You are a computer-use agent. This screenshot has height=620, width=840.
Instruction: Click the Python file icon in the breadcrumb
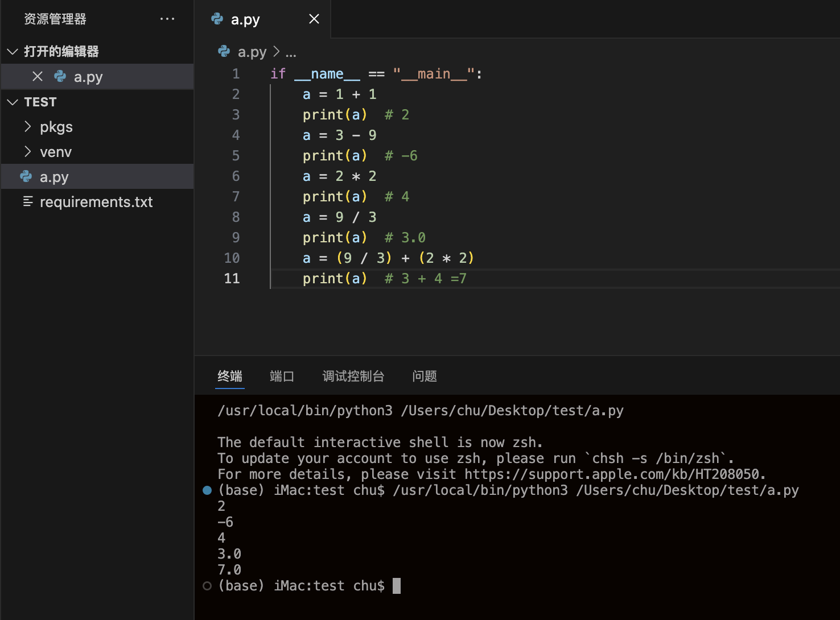[224, 52]
